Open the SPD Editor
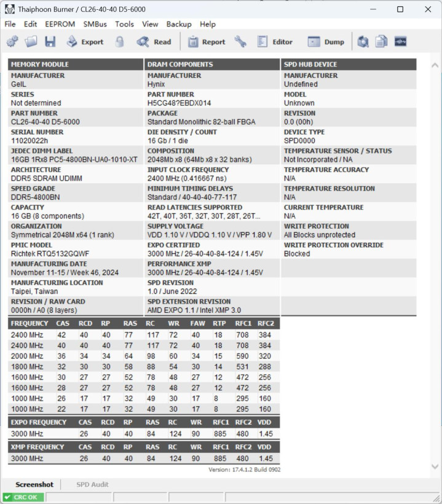Viewport: 442px width, 504px height. tap(275, 42)
